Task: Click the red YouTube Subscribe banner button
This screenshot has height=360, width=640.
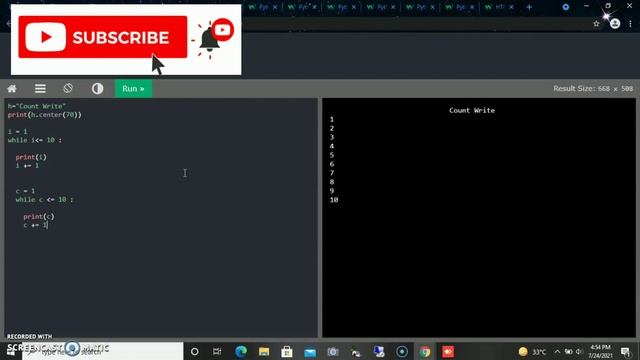Action: 103,37
